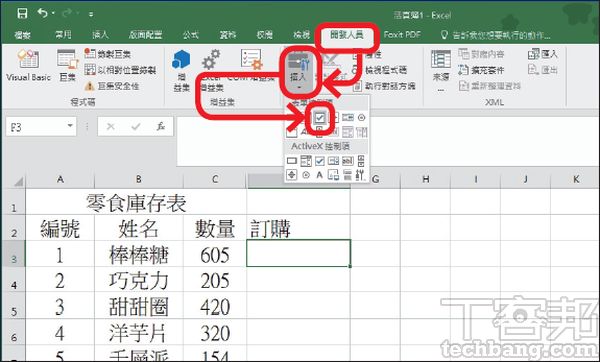Select ActiveX label A icon
This screenshot has height=362, width=600.
320,175
